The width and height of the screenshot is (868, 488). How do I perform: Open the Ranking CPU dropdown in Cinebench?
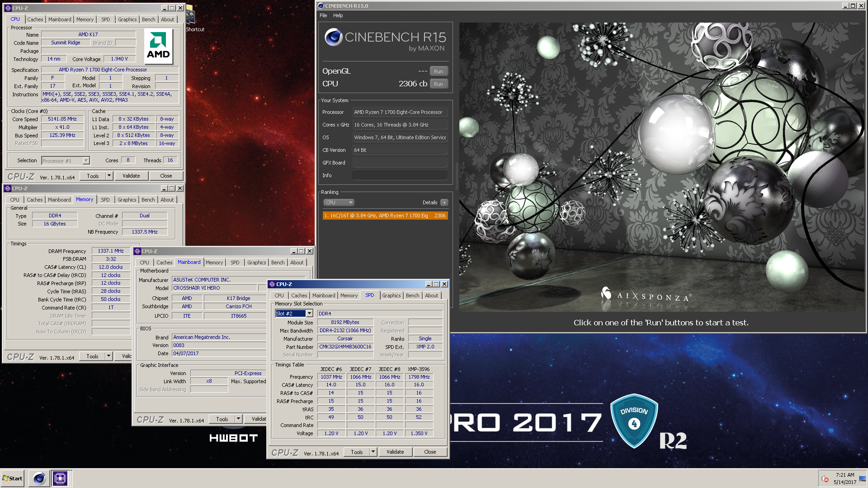point(338,202)
